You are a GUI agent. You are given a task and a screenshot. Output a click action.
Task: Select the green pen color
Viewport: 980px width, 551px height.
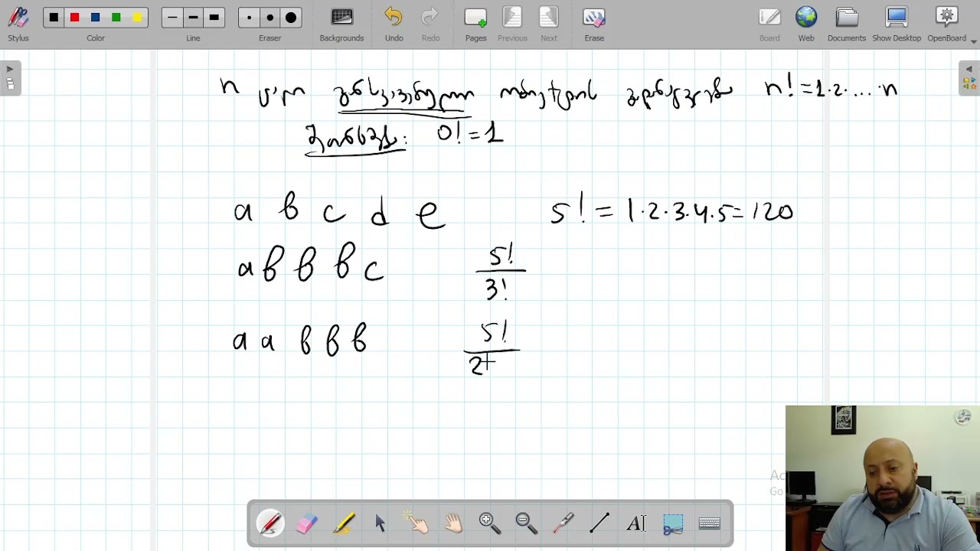(x=116, y=18)
